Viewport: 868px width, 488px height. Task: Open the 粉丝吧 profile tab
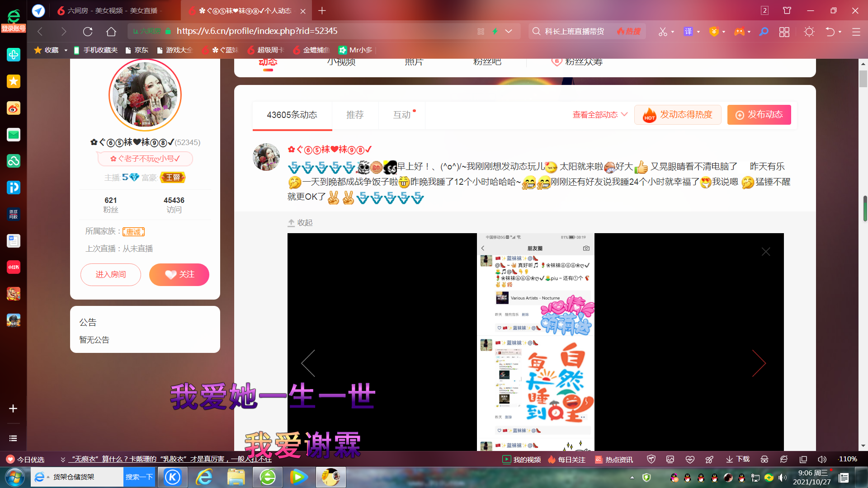(487, 62)
